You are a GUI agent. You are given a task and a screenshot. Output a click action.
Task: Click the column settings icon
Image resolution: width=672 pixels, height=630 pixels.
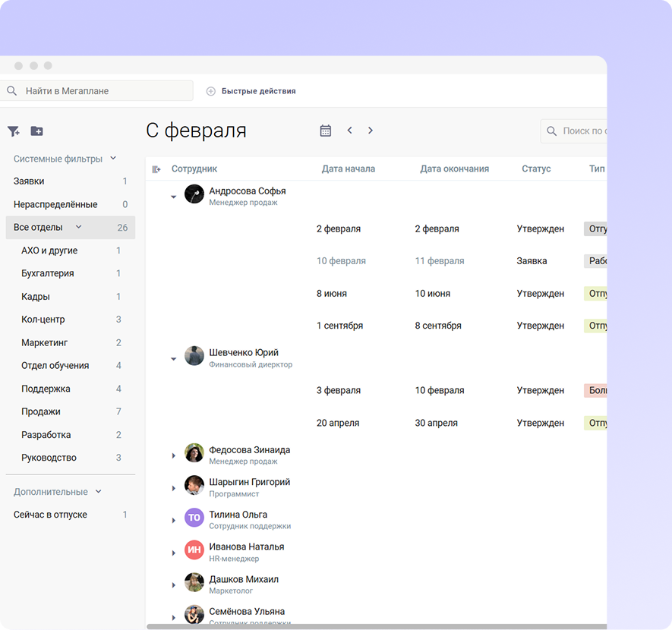tap(156, 169)
